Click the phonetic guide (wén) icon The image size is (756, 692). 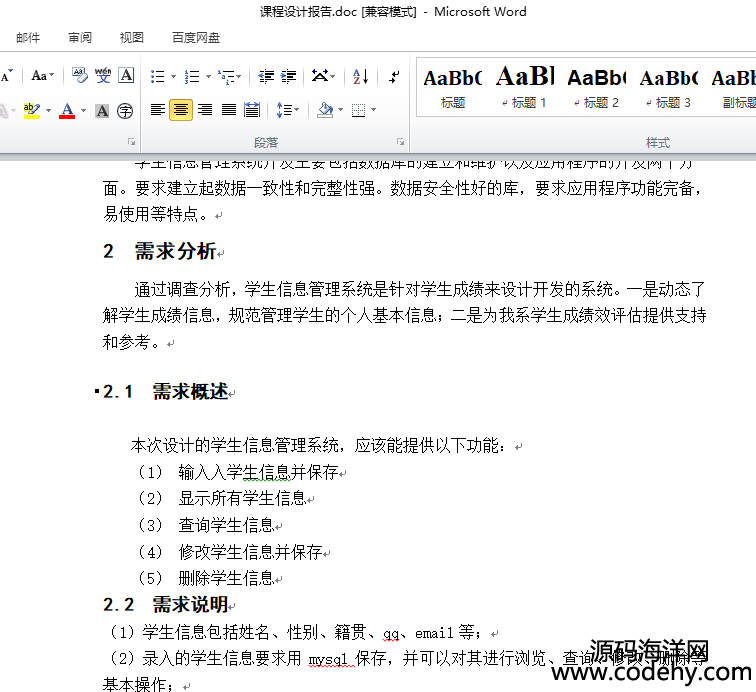click(103, 76)
